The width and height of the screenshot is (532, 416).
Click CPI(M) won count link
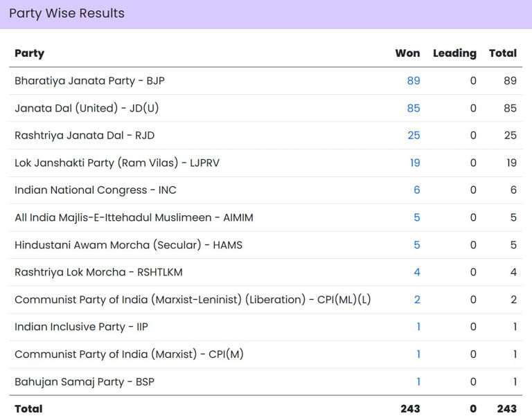click(x=418, y=354)
